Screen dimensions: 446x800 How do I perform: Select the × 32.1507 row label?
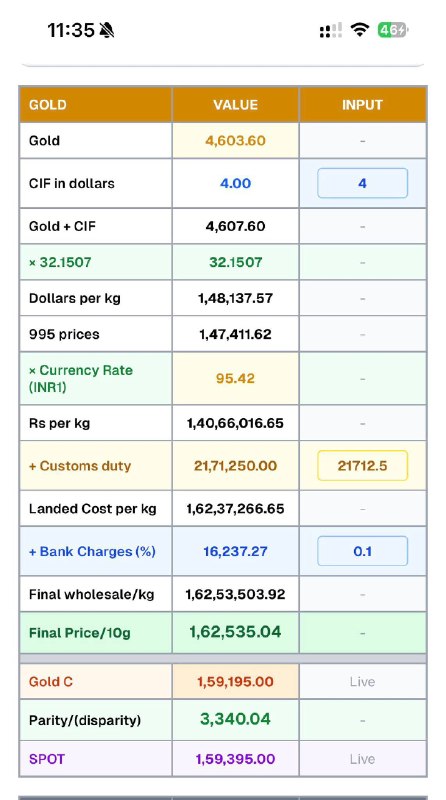click(60, 262)
